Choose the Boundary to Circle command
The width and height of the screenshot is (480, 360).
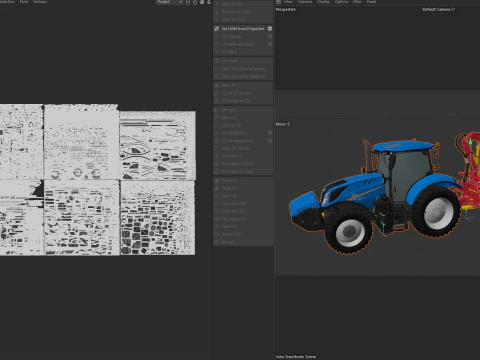[243, 164]
